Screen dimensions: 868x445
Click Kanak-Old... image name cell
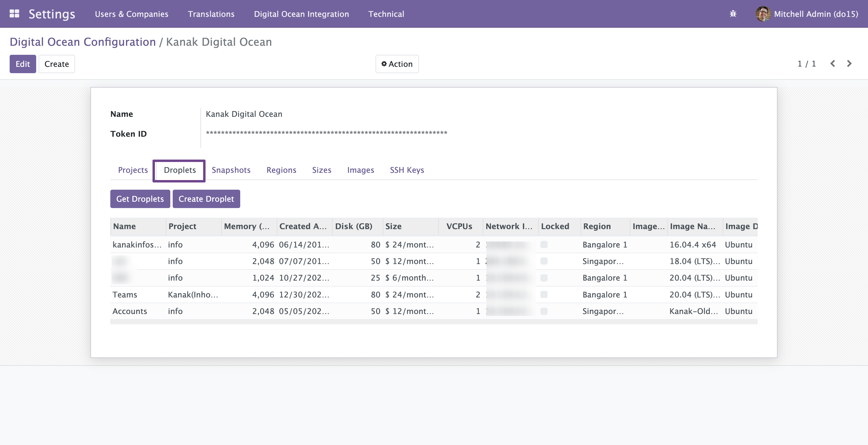[693, 311]
